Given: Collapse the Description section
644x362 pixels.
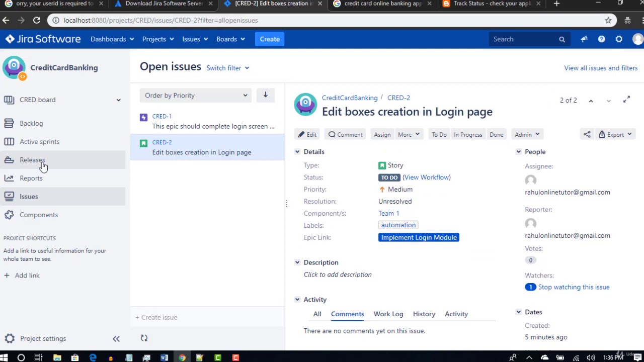Looking at the screenshot, I should point(297,262).
